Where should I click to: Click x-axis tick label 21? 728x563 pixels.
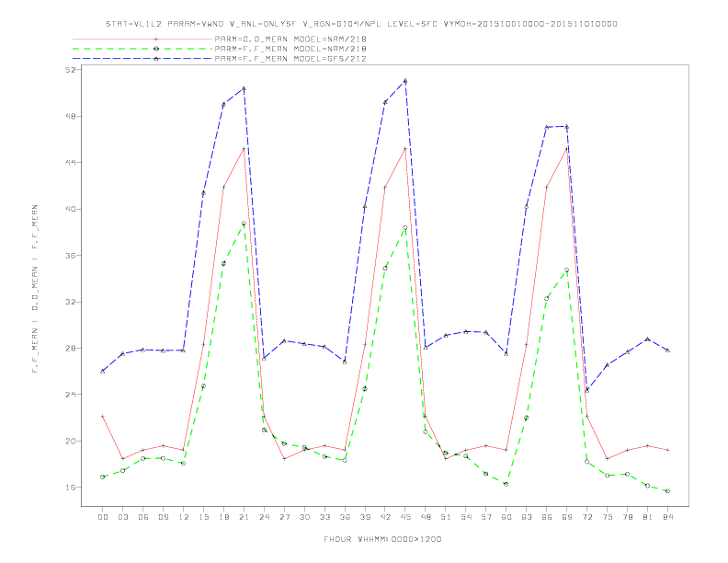click(x=244, y=517)
